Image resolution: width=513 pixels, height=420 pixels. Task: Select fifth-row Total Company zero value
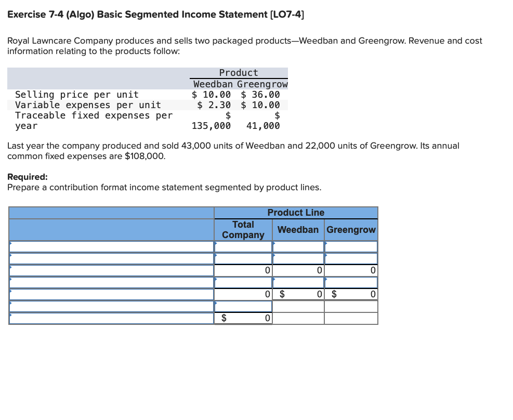point(243,294)
